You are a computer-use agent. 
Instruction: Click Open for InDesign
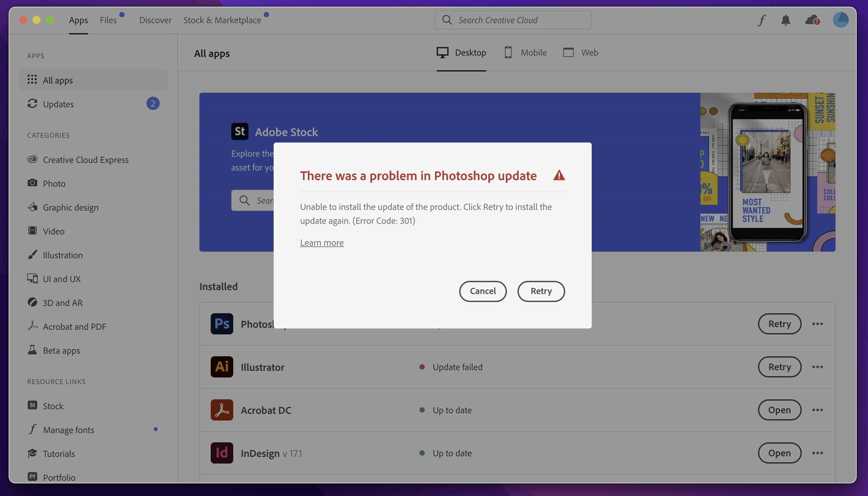coord(780,453)
